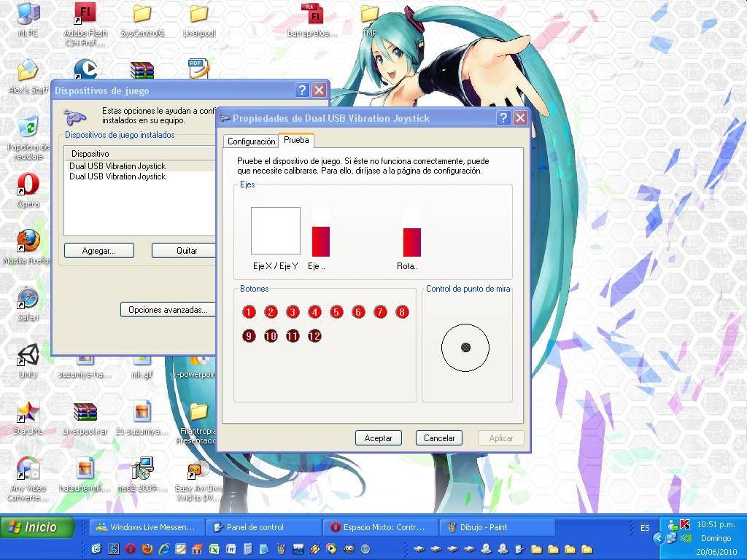Click calculator icon in quick launch bar

248,549
